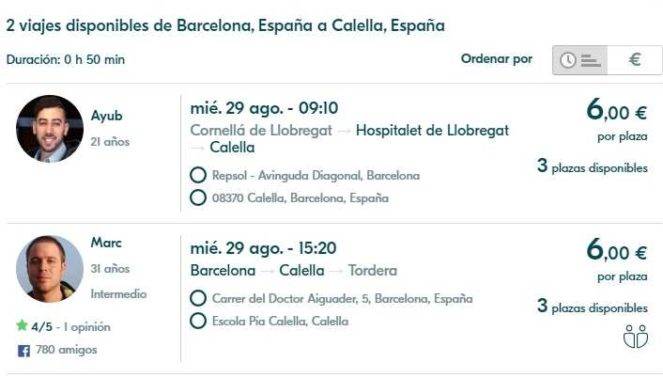
Task: Click circle marker beside 08370 Calella
Action: coord(198,197)
